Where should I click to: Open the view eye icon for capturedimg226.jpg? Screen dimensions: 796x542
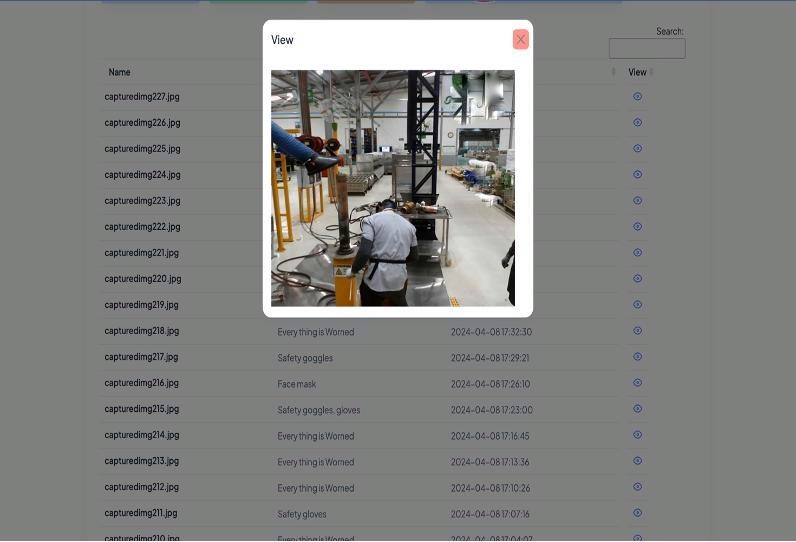tap(637, 123)
